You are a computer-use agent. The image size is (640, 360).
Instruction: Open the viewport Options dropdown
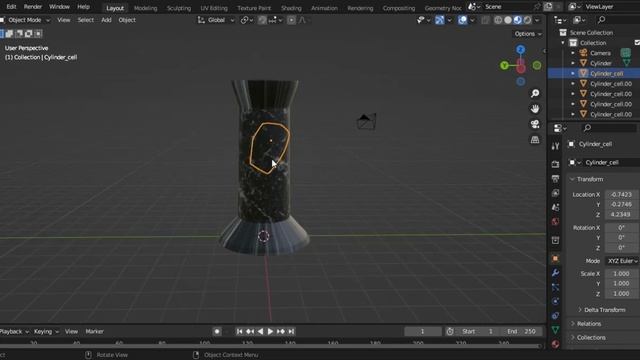pos(528,34)
